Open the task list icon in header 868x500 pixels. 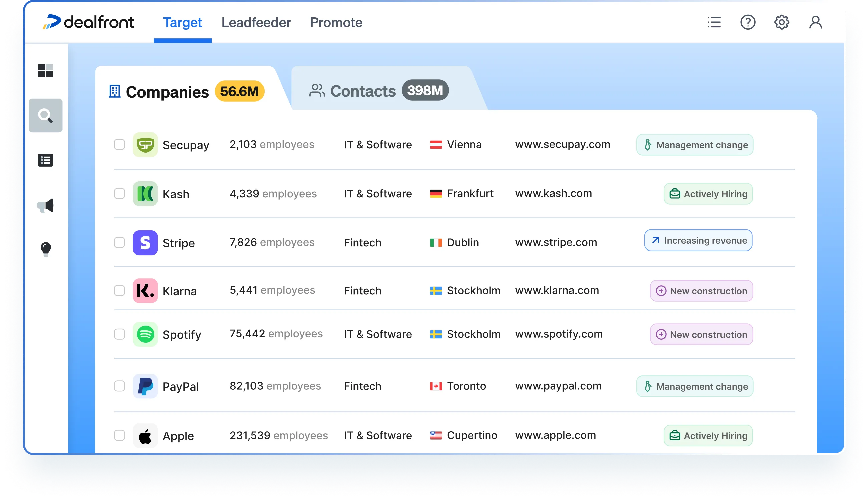coord(714,23)
